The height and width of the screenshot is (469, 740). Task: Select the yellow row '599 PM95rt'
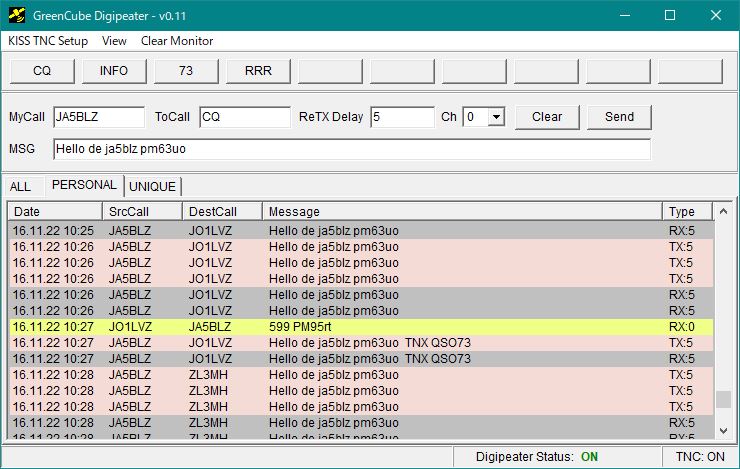coord(361,327)
